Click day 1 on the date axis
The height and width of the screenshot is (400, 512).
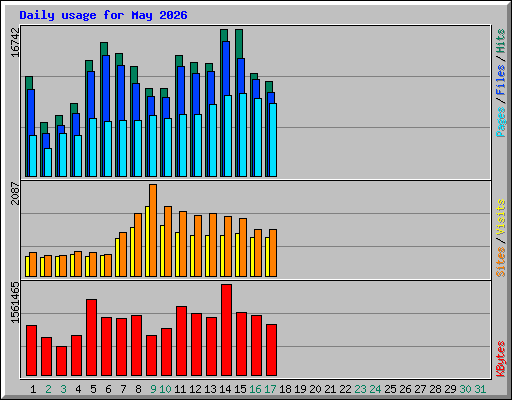[x=33, y=389]
